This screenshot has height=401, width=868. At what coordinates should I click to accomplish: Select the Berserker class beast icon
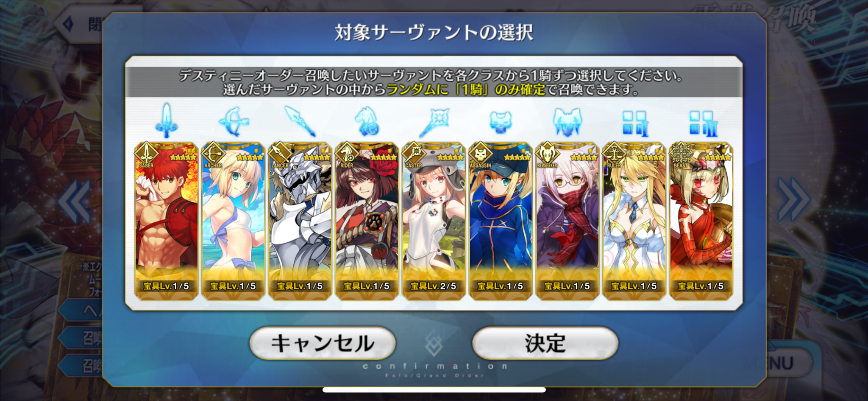pos(567,122)
